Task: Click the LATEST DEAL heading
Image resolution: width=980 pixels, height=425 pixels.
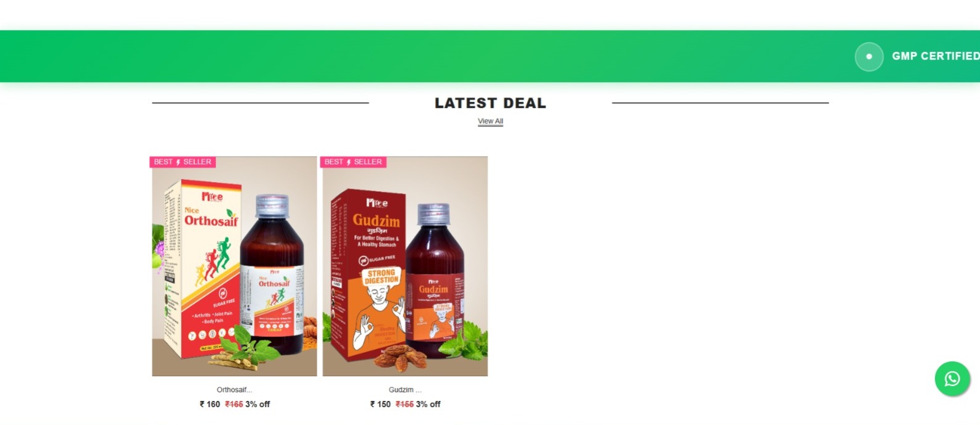Action: [x=491, y=103]
